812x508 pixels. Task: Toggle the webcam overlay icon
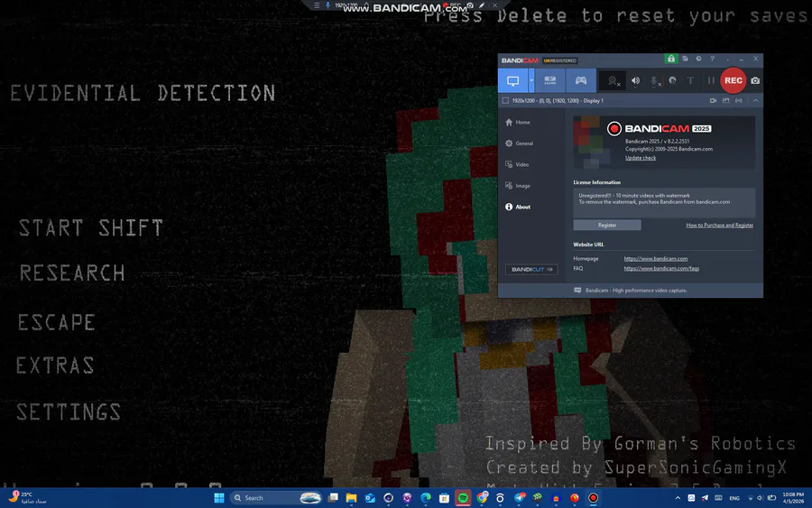614,81
